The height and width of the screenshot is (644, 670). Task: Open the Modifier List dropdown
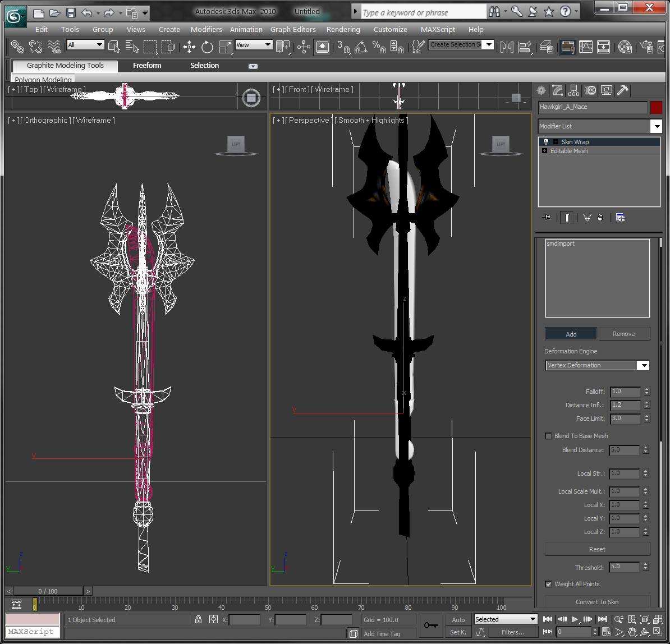tap(656, 126)
